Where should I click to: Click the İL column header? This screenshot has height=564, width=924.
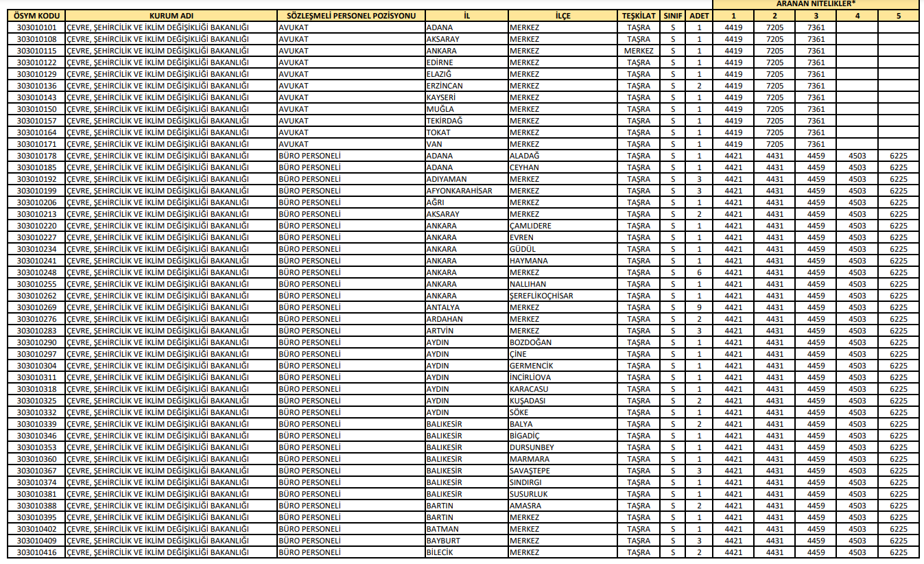pos(466,15)
